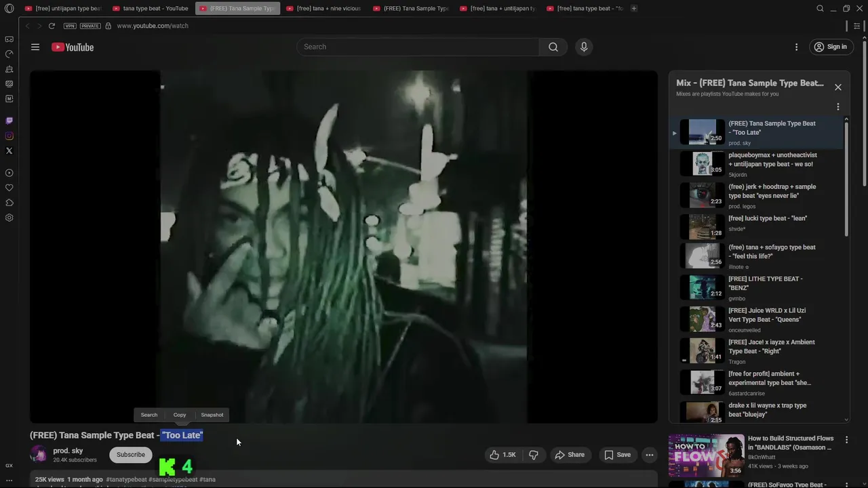The height and width of the screenshot is (488, 868).
Task: Open Instagram in the Opera sidebar
Action: (9, 136)
